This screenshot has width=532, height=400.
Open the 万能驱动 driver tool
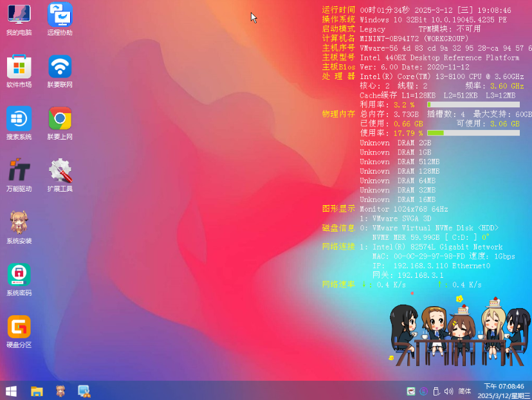(19, 175)
